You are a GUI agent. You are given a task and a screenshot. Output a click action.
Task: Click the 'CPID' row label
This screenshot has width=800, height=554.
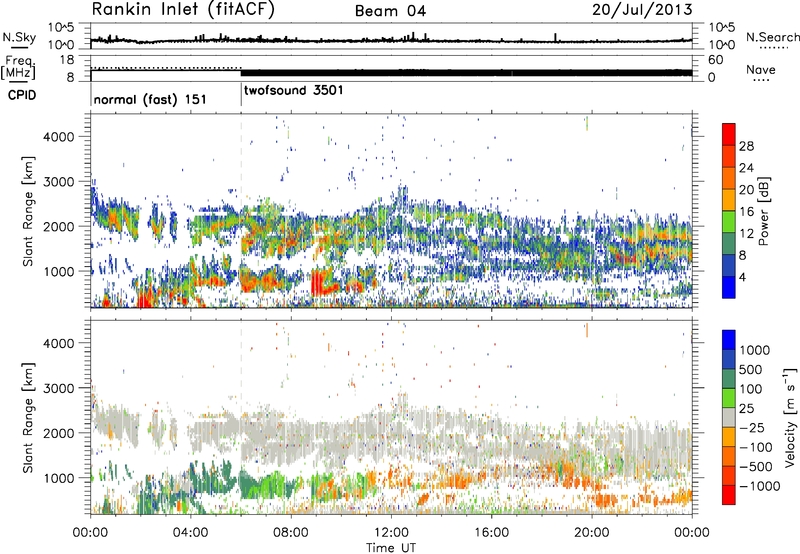click(x=22, y=95)
